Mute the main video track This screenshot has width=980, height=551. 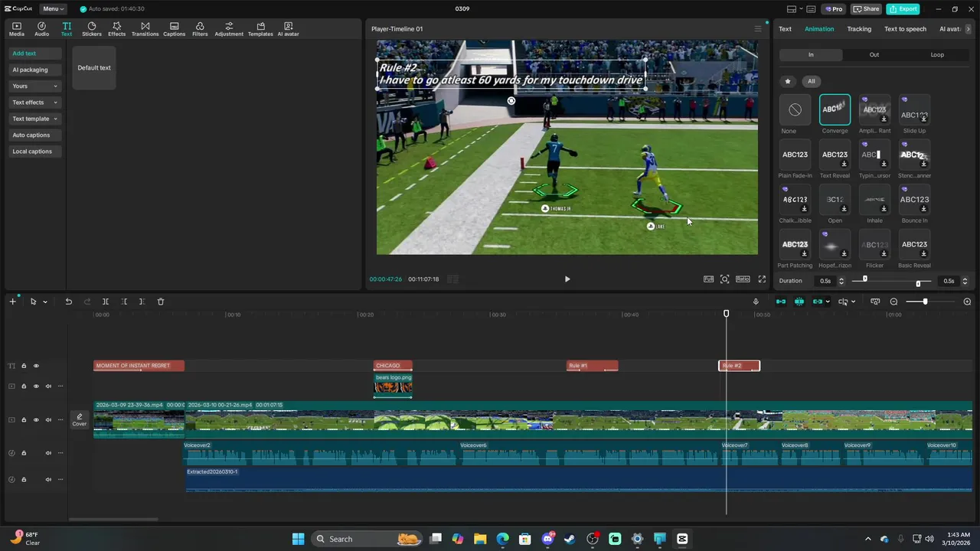tap(48, 419)
